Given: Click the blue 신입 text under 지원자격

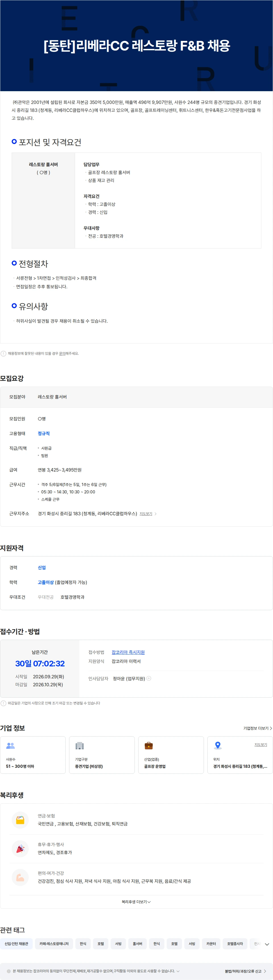Looking at the screenshot, I should click(x=42, y=568).
